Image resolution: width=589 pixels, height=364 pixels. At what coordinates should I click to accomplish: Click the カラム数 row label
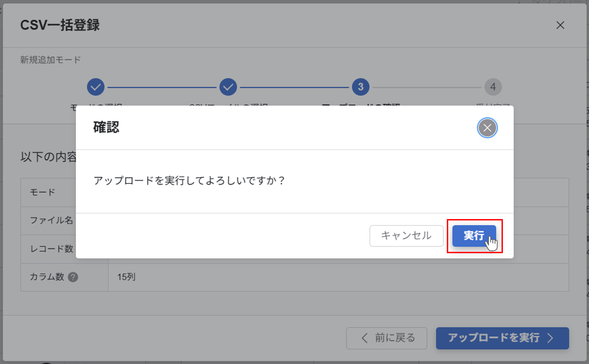[x=47, y=277]
